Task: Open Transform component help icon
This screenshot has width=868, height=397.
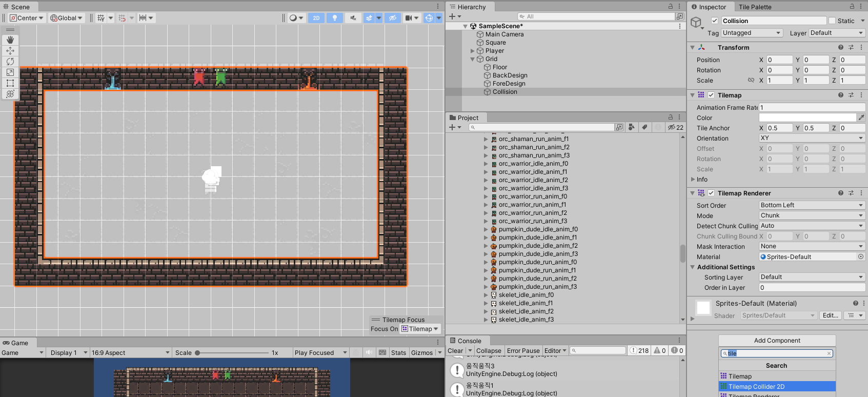Action: pyautogui.click(x=841, y=47)
